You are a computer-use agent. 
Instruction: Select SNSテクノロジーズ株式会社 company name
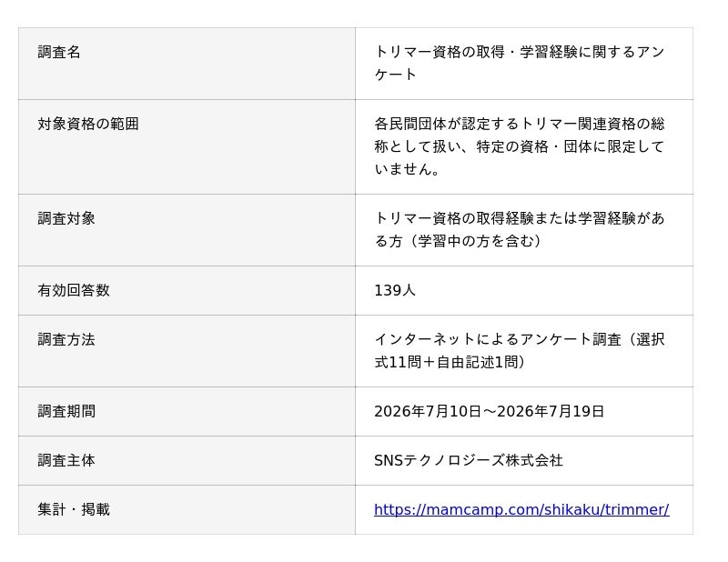pos(469,461)
